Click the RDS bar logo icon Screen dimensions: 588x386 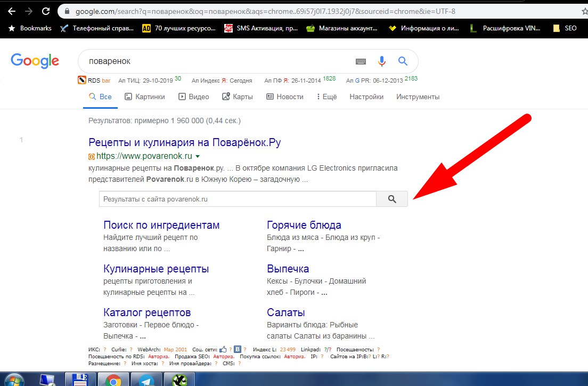click(81, 80)
